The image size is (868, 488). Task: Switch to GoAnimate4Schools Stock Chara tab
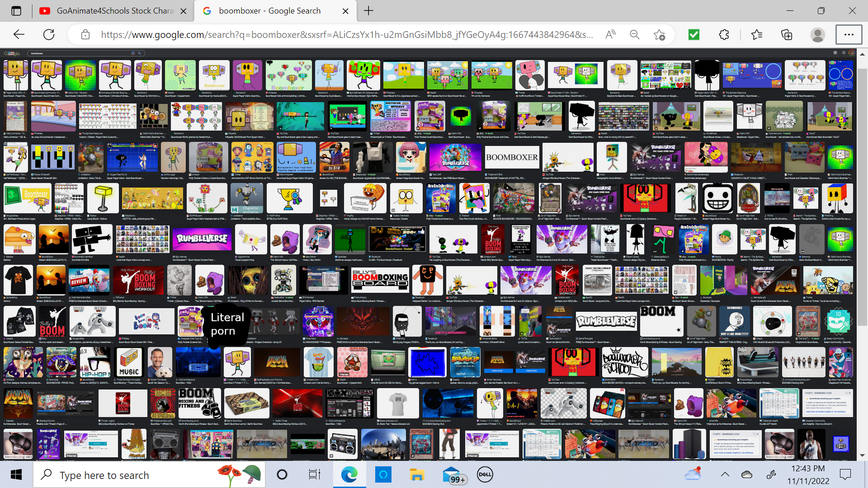113,11
